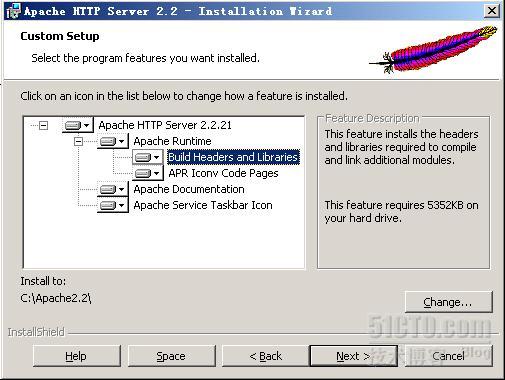Image resolution: width=505 pixels, height=380 pixels.
Task: Open install-state dropdown for Apache Service Taskbar Icon
Action: pos(113,205)
